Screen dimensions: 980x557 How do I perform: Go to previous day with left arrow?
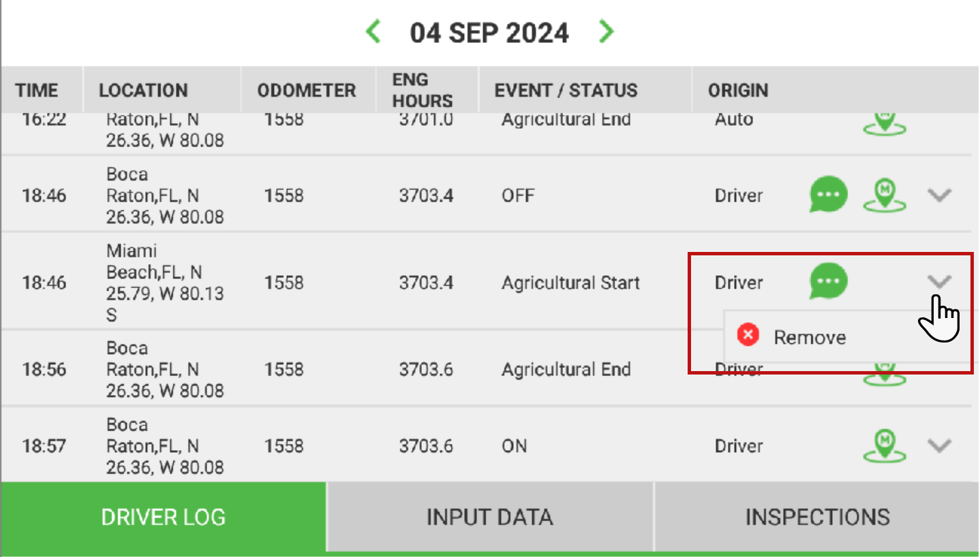click(373, 31)
